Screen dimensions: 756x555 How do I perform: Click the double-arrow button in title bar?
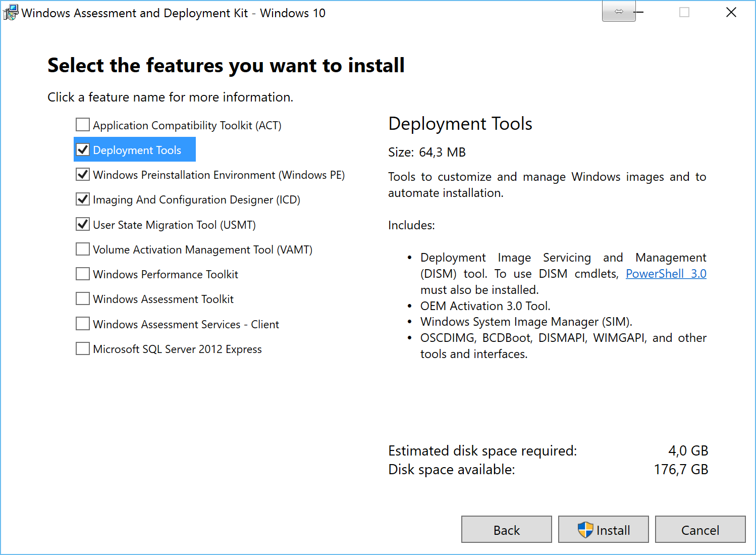[x=618, y=12]
